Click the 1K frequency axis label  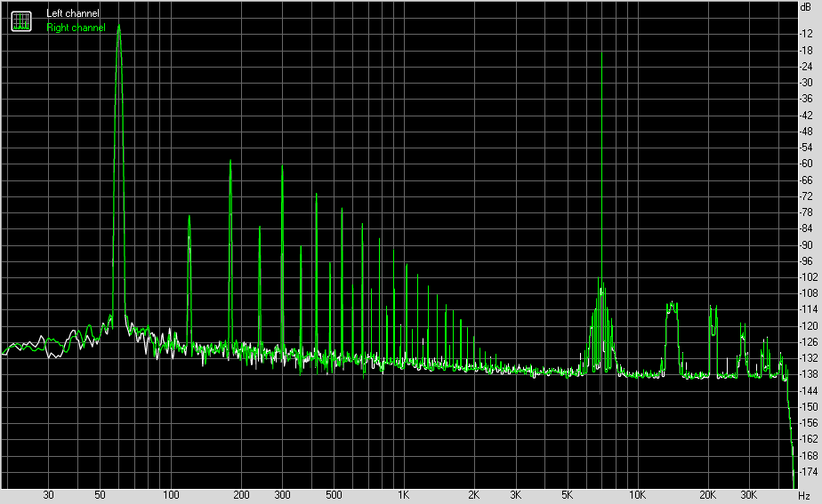coord(403,495)
